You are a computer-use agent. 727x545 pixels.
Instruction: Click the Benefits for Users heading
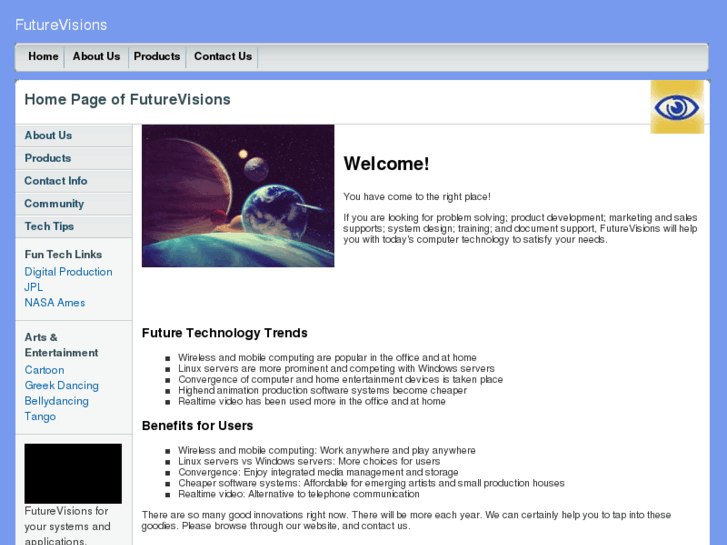tap(198, 426)
